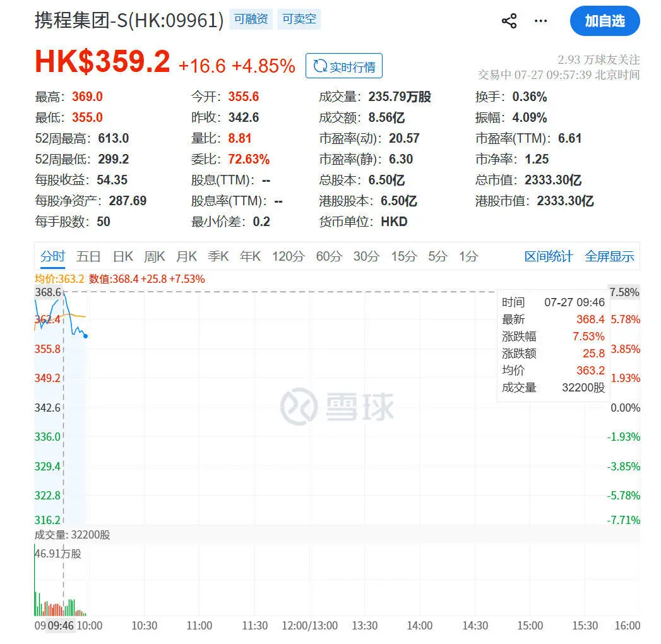Click the 总市值 value 2333.30亿

point(553,180)
